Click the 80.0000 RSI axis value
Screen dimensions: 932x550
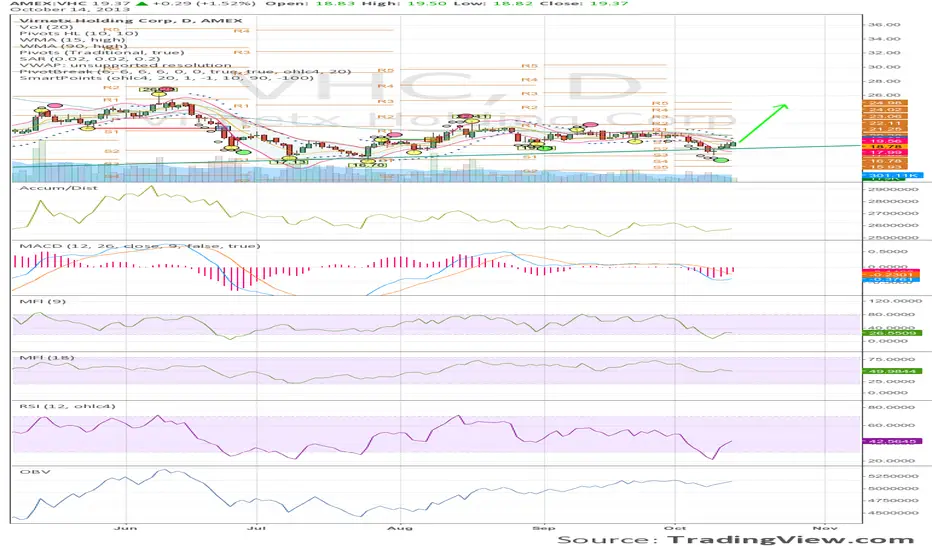tap(893, 407)
